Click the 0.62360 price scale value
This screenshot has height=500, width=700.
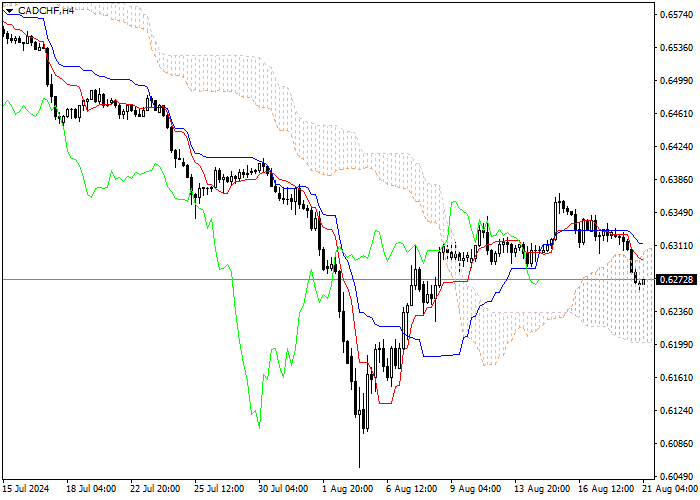point(676,312)
